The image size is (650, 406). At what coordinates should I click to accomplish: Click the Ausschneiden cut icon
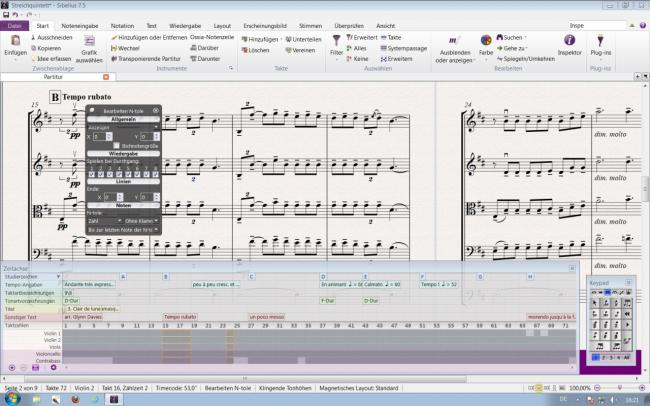pyautogui.click(x=31, y=37)
